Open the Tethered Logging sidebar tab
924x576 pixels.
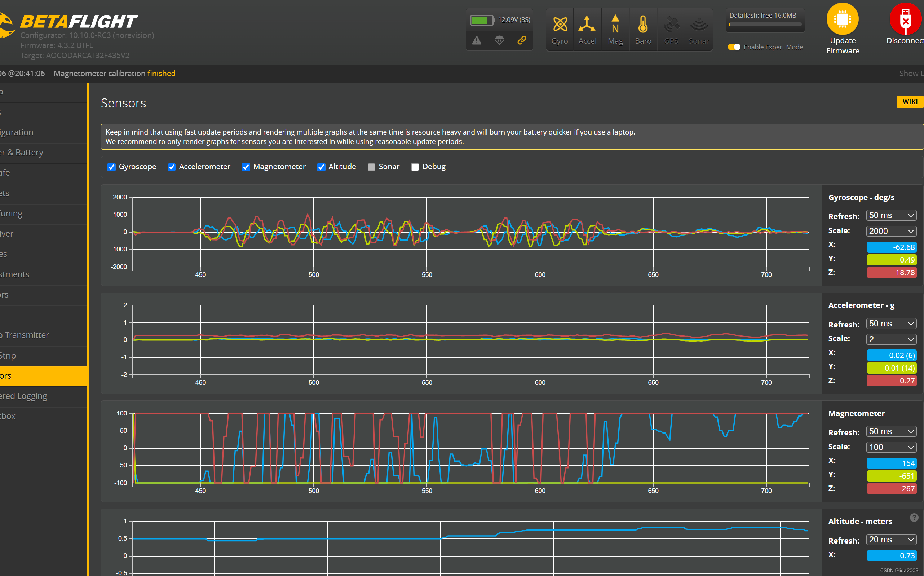pos(43,396)
